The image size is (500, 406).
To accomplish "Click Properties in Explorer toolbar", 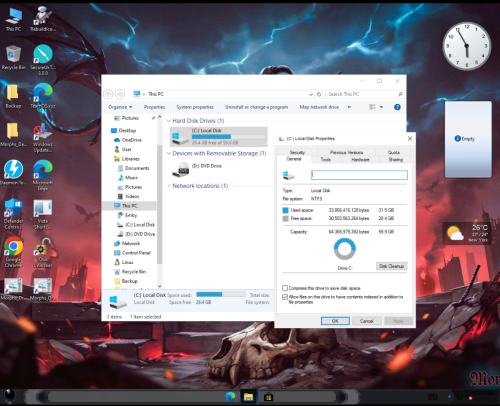I will click(154, 107).
